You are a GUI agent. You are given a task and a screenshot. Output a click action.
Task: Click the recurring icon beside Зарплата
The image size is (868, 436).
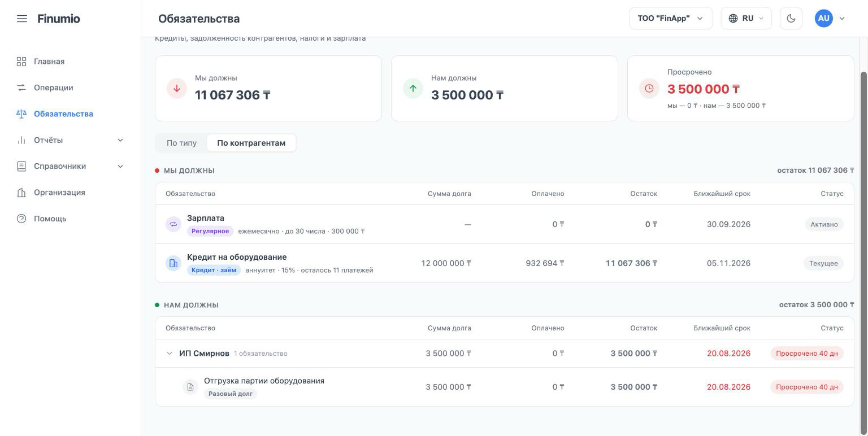(173, 224)
